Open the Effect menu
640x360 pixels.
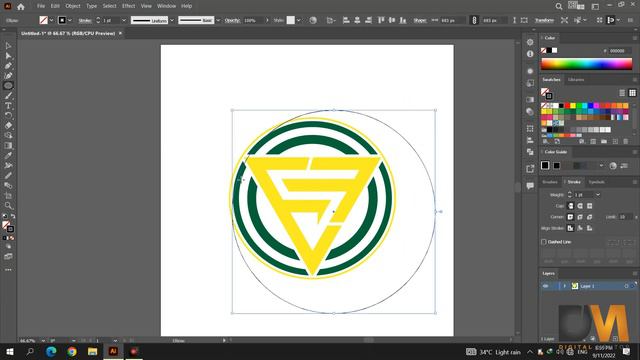(129, 6)
